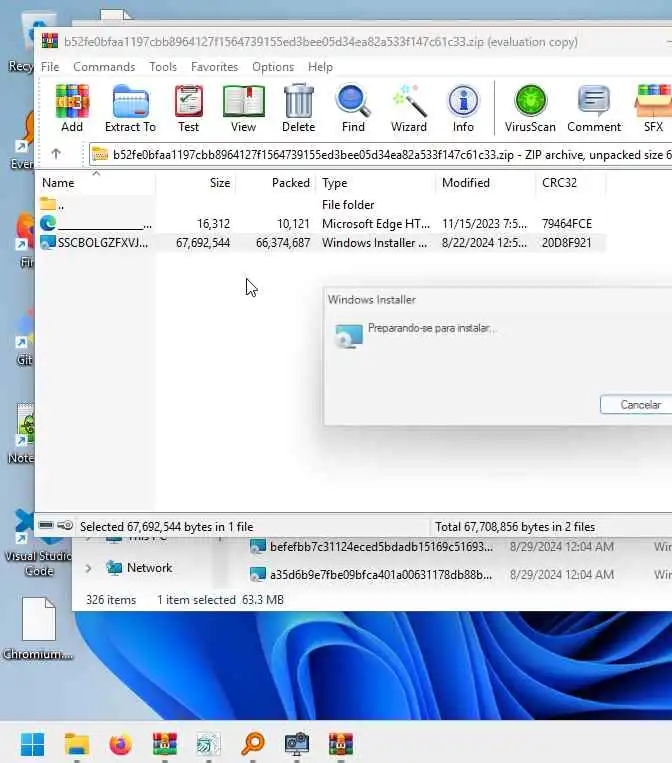Go up one folder level arrow
Viewport: 672px width, 763px height.
[56, 154]
